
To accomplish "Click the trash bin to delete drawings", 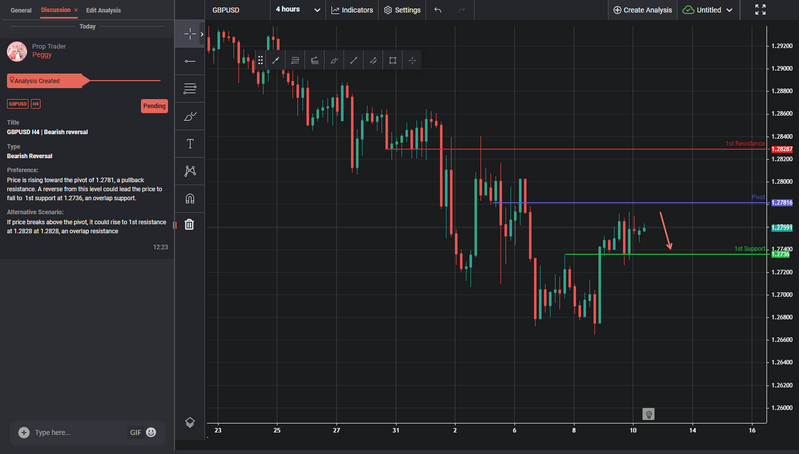I will tap(190, 225).
